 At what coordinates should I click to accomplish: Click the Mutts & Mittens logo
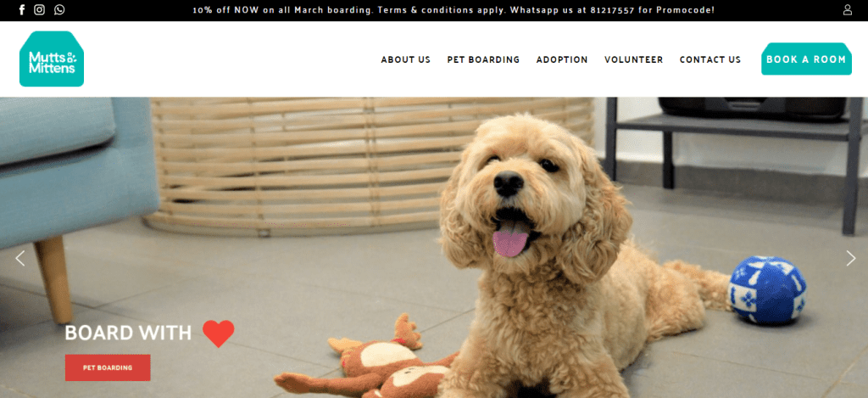[52, 59]
